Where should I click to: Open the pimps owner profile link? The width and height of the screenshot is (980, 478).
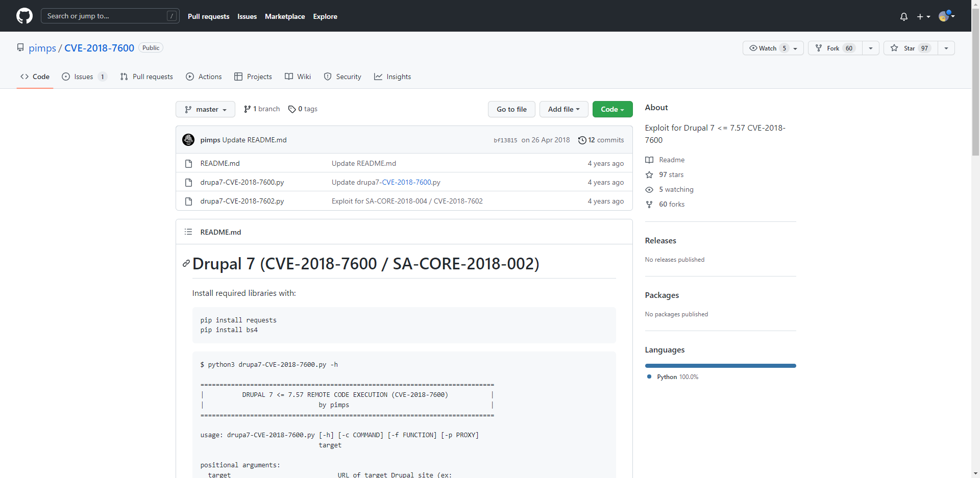coord(42,48)
